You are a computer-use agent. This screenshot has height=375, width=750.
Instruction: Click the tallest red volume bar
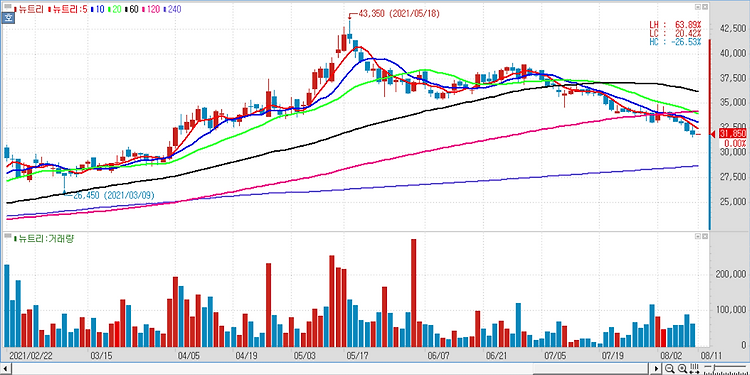tap(414, 293)
